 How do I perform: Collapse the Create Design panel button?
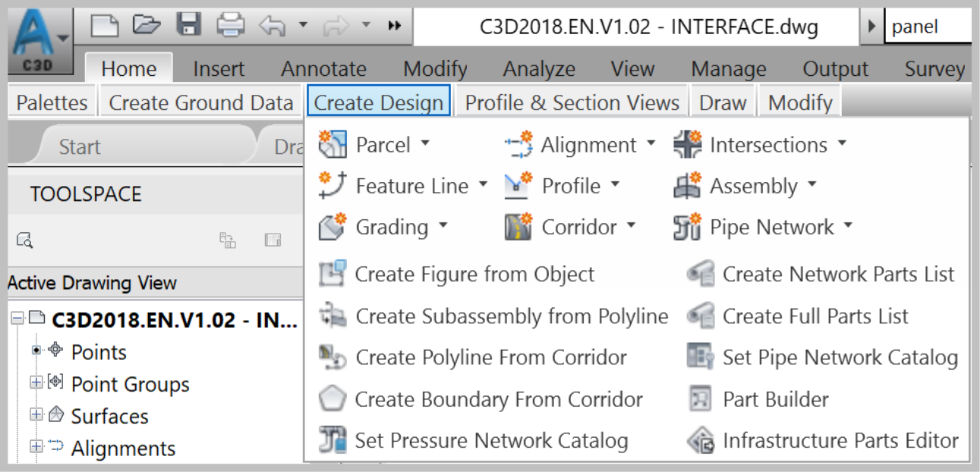tap(379, 102)
